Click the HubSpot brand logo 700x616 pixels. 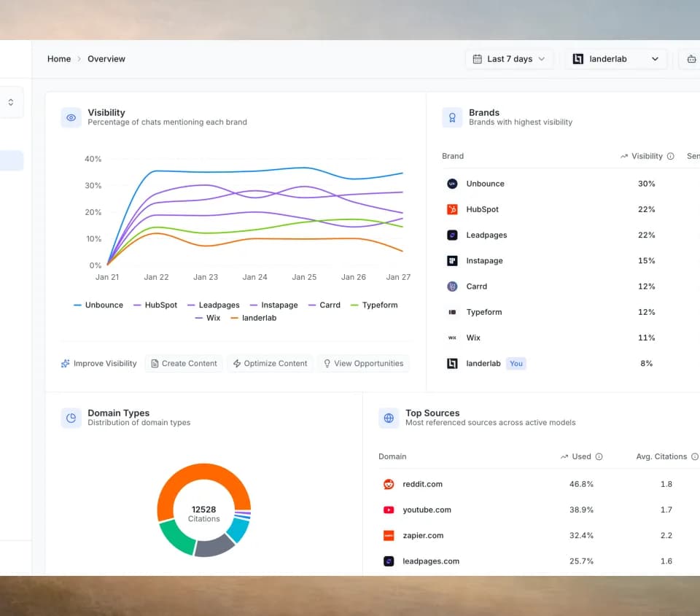(452, 209)
